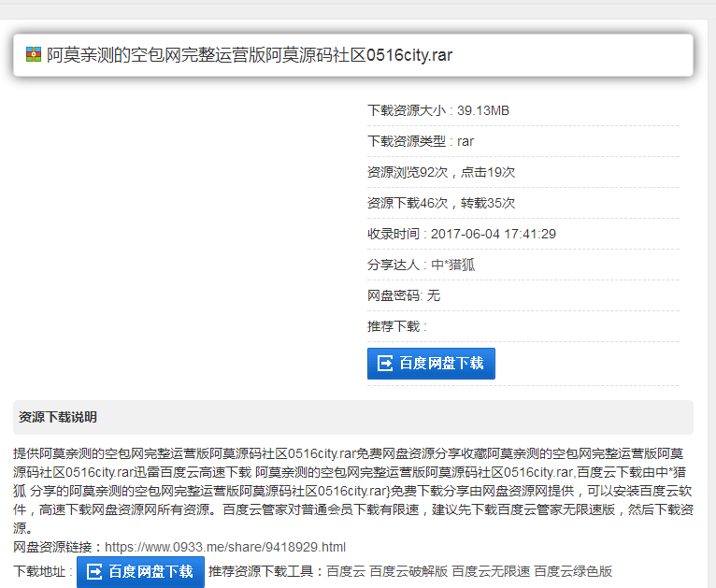Screen dimensions: 716x588
Task: Open the 百度云绿色版 link
Action: (573, 571)
